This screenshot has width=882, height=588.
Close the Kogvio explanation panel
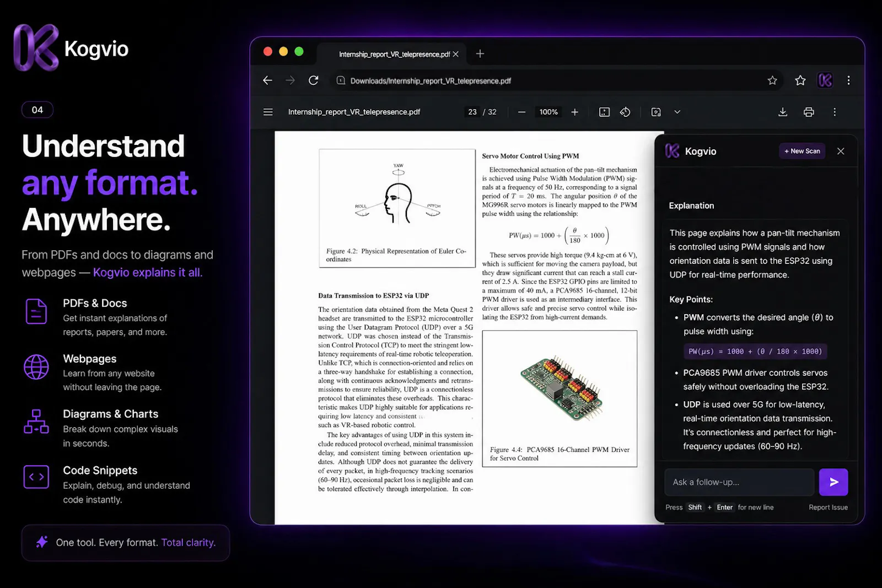840,151
